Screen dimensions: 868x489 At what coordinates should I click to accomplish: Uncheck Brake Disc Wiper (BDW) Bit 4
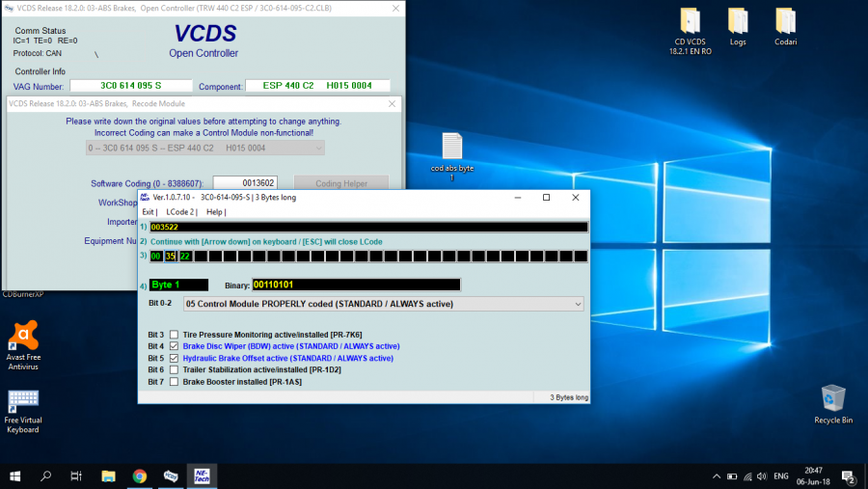click(174, 345)
